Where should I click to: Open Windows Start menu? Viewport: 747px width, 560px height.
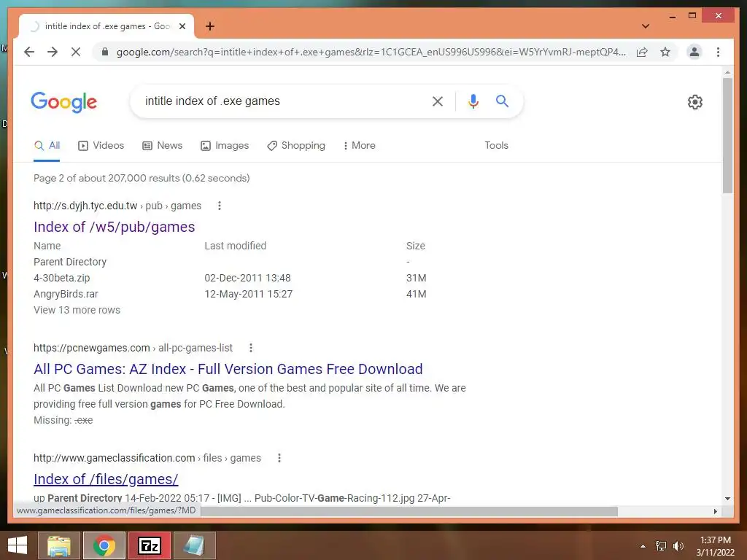18,545
